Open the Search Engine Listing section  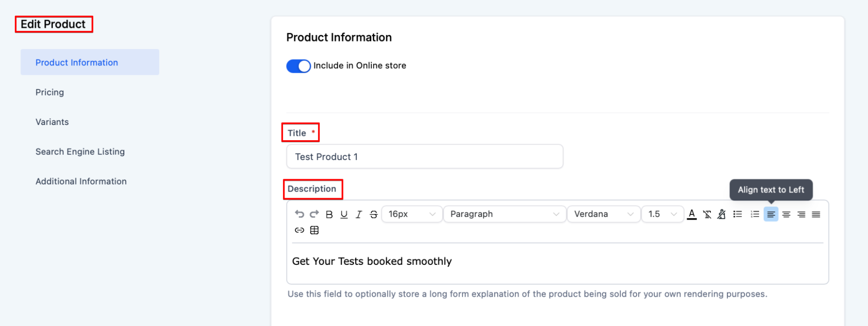pyautogui.click(x=80, y=151)
